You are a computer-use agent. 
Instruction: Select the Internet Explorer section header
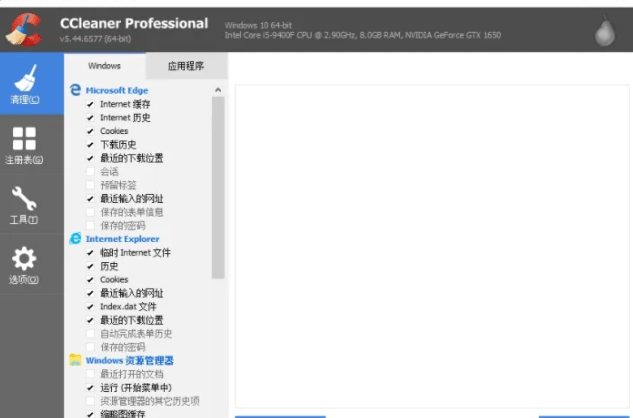(122, 239)
